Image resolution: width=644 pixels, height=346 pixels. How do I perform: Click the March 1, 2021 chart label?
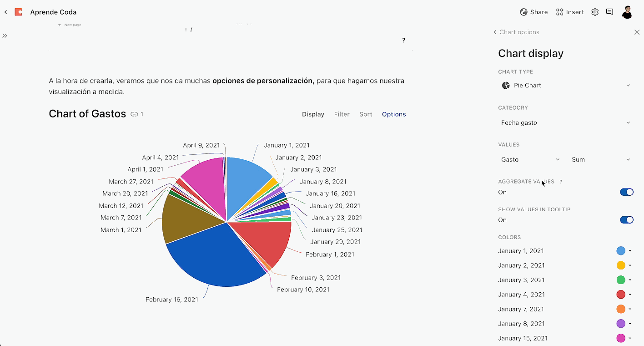[x=121, y=230]
